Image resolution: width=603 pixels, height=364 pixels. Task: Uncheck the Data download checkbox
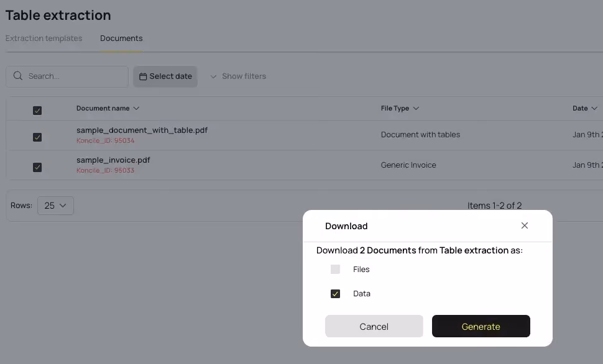click(335, 294)
